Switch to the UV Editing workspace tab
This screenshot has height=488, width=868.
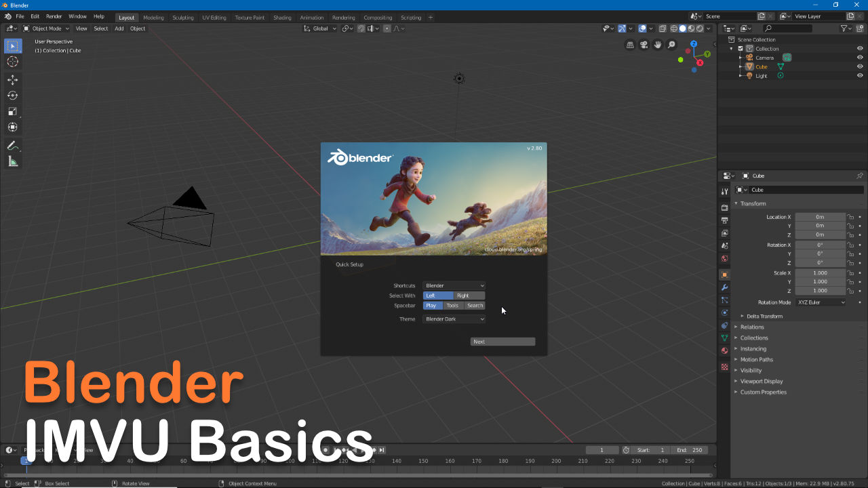[214, 18]
